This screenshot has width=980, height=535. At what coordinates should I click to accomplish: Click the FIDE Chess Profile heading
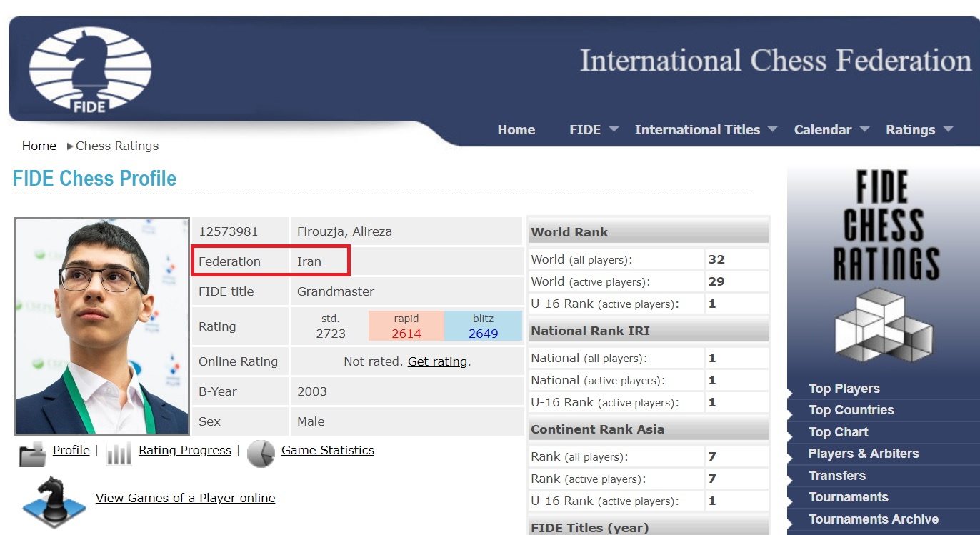tap(94, 178)
